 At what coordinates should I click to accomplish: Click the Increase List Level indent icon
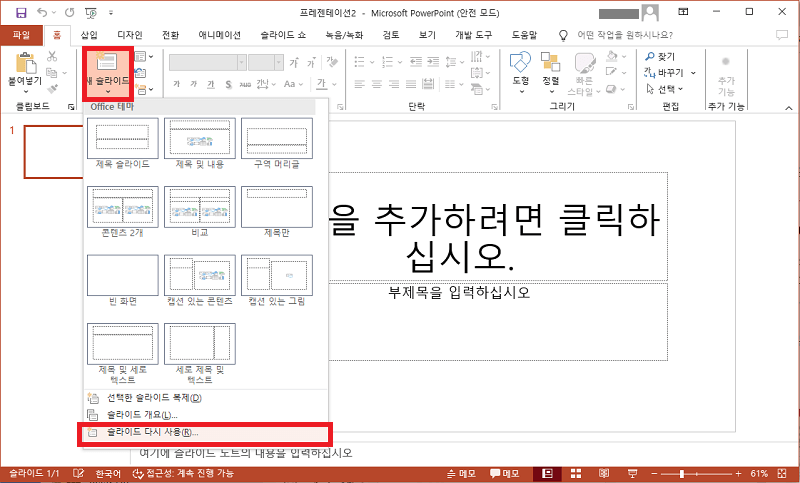(x=433, y=62)
